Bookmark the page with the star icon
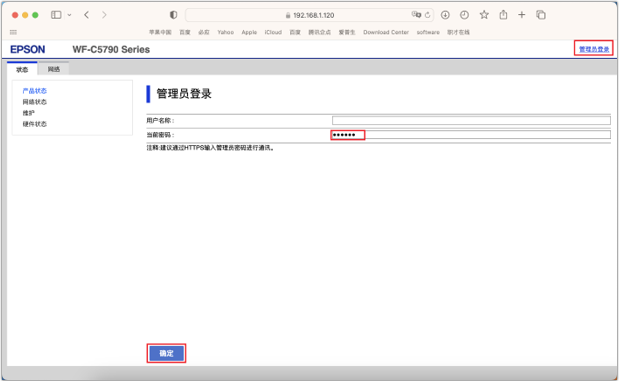Viewport: 619px width, 381px height. tap(484, 15)
